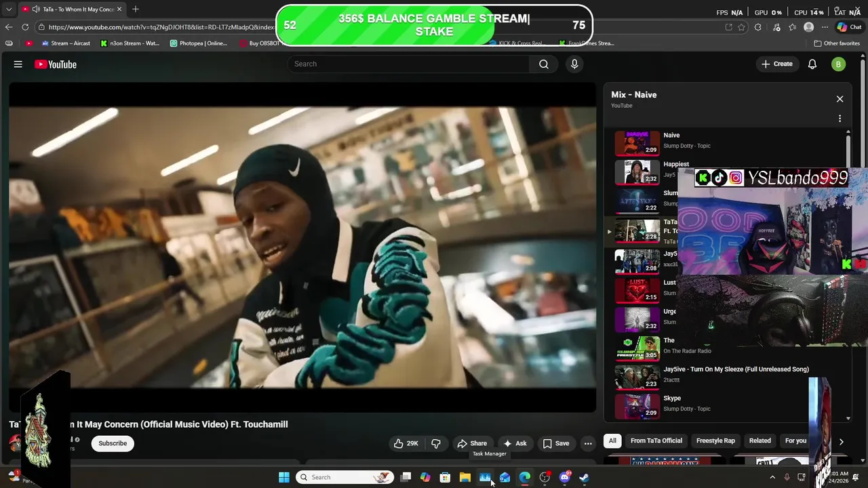Open the Stream – Aircast bookmark
Image resolution: width=868 pixels, height=488 pixels.
click(x=66, y=43)
